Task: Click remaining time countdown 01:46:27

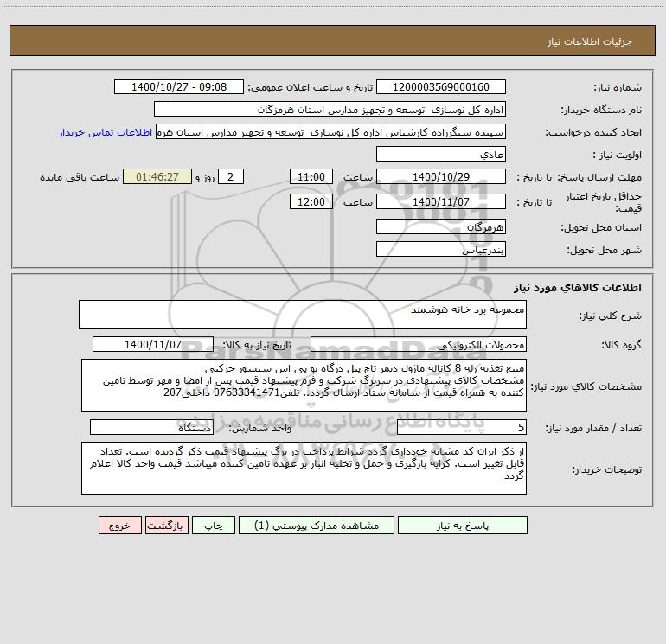Action: 157,177
